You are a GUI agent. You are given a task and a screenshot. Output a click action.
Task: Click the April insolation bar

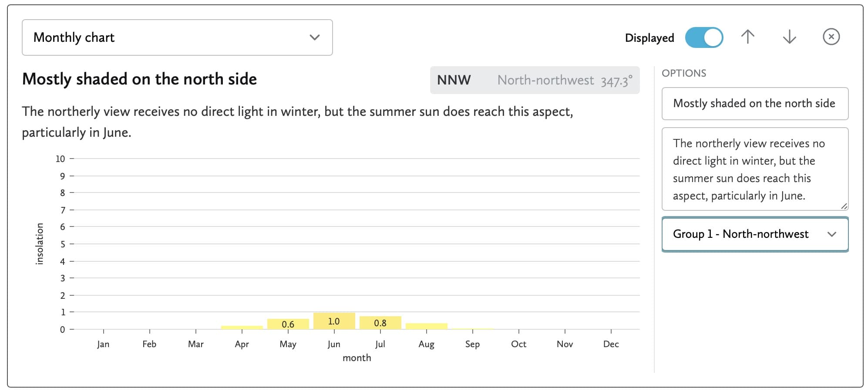[x=242, y=327]
